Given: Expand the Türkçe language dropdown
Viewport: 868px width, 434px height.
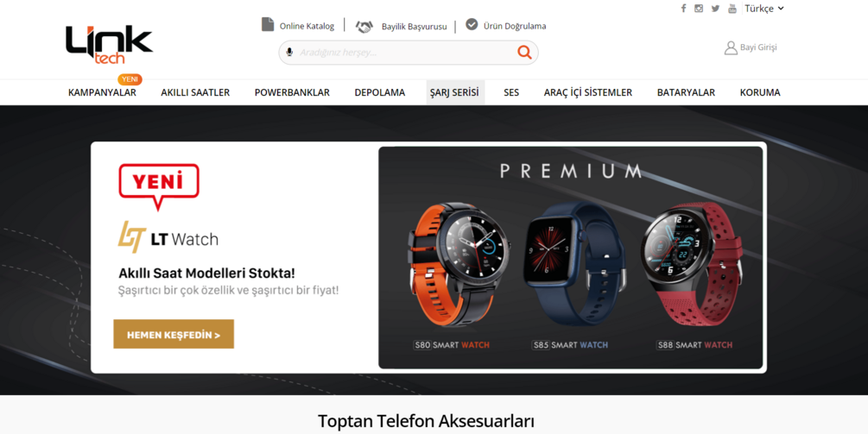Looking at the screenshot, I should 764,9.
